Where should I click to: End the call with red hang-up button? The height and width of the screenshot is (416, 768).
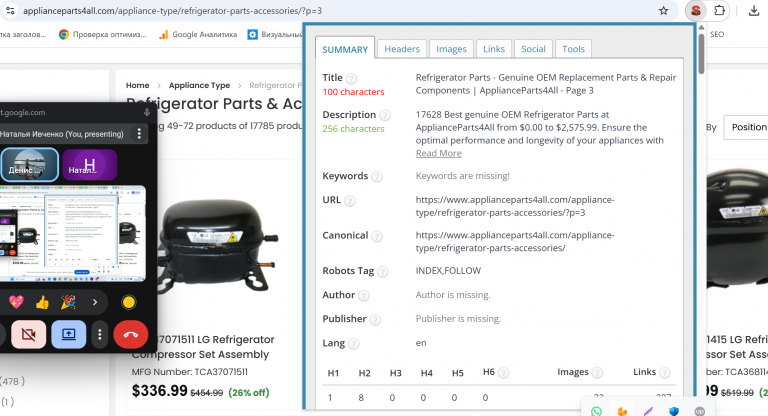pos(131,334)
